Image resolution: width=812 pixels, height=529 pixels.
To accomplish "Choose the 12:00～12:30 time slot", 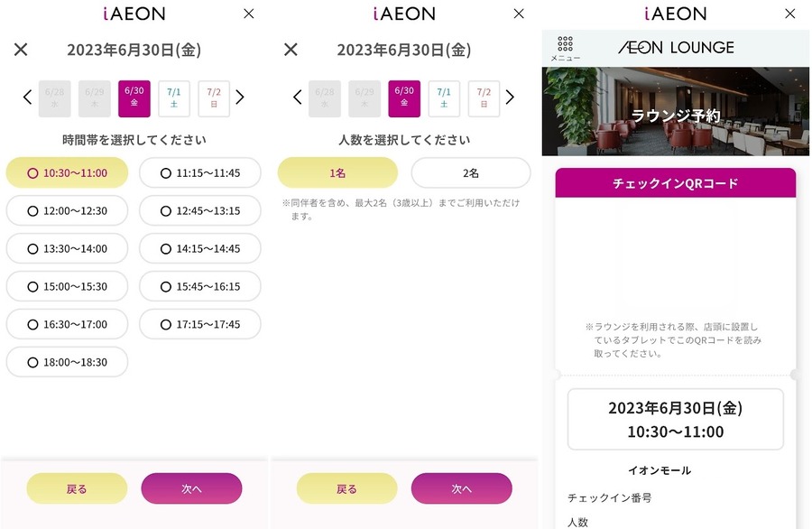I will (67, 210).
